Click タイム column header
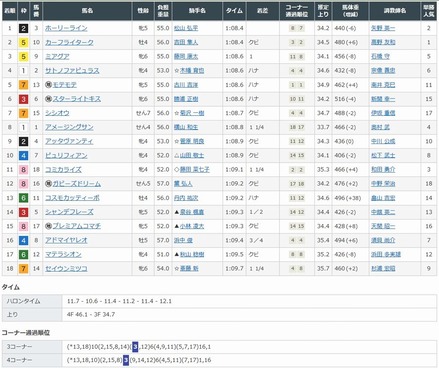The height and width of the screenshot is (368, 439). (x=234, y=11)
